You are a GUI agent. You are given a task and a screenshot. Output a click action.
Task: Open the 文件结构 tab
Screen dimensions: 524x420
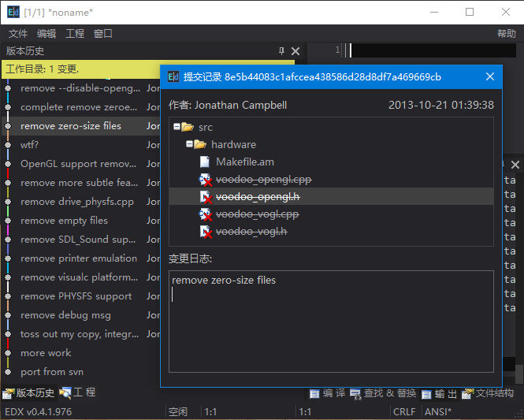click(x=488, y=394)
